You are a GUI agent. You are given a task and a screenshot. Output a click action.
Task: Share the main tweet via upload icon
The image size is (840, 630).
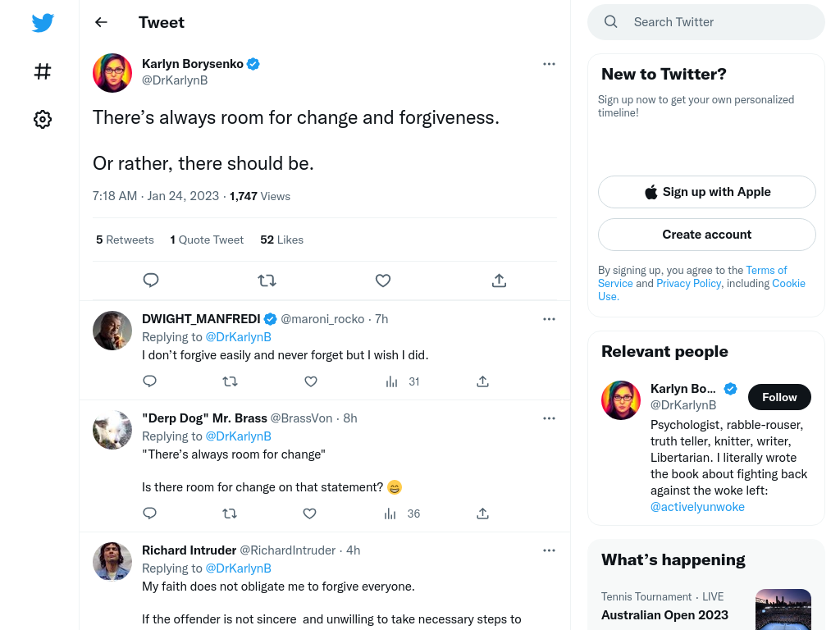click(x=499, y=281)
